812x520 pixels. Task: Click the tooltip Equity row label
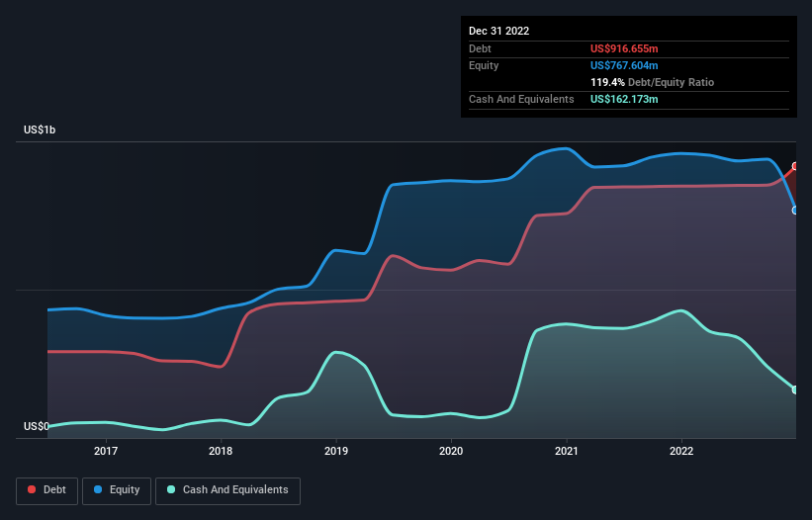pos(484,65)
